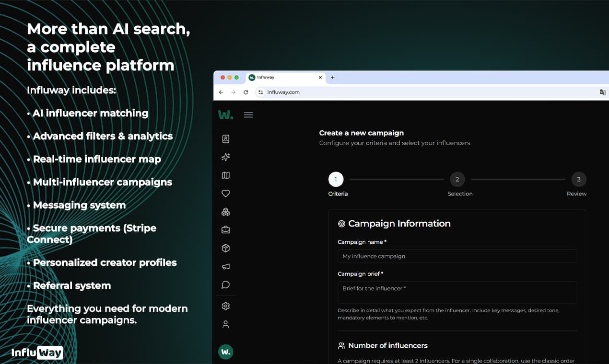This screenshot has width=609, height=364.
Task: Open the package box icon in sidebar
Action: click(x=226, y=248)
